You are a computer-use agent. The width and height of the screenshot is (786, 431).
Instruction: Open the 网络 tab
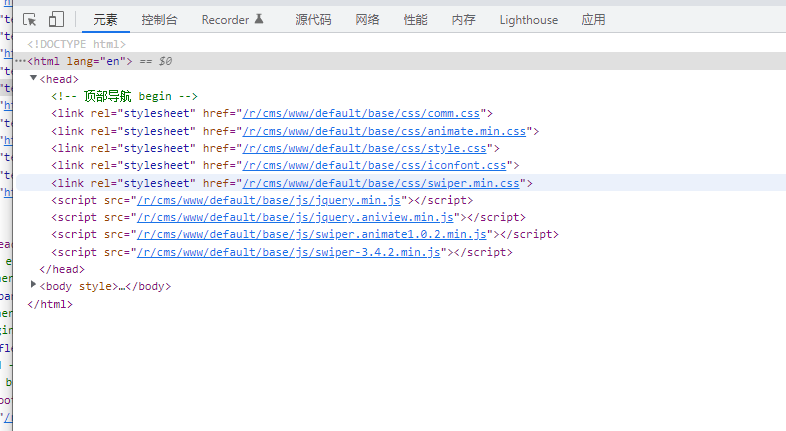(367, 19)
